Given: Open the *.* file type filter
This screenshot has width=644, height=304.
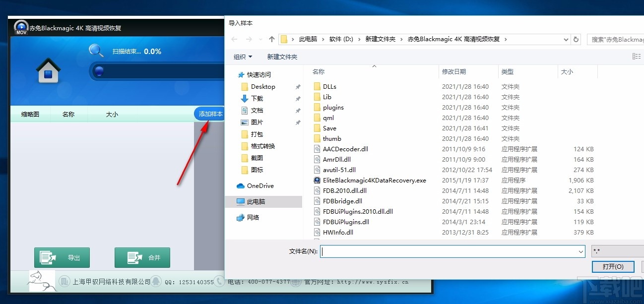Looking at the screenshot, I should [618, 251].
